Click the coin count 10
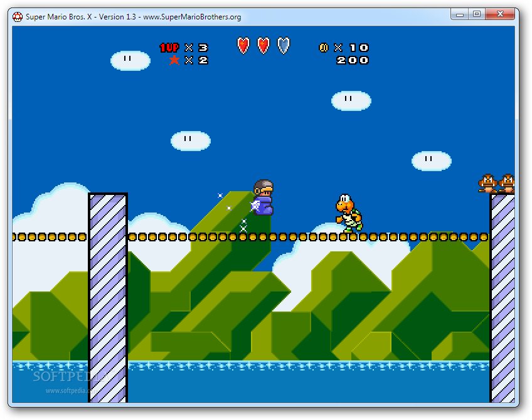Viewport: 532px width, 420px height. coord(359,48)
